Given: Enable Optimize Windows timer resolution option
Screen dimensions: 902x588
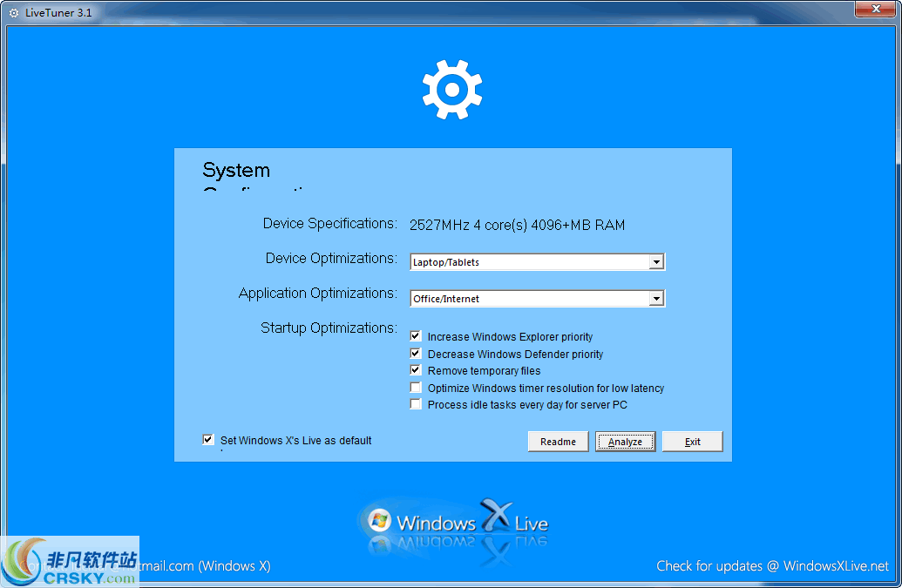Looking at the screenshot, I should (x=416, y=388).
